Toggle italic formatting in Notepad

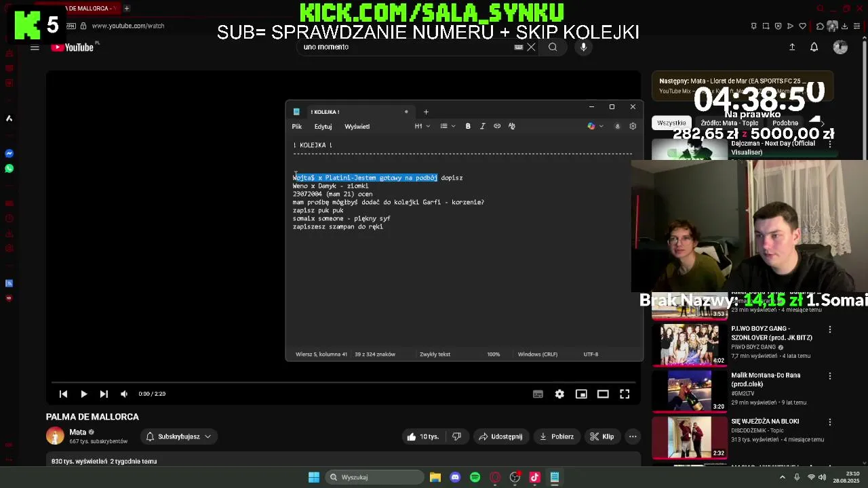(x=482, y=126)
